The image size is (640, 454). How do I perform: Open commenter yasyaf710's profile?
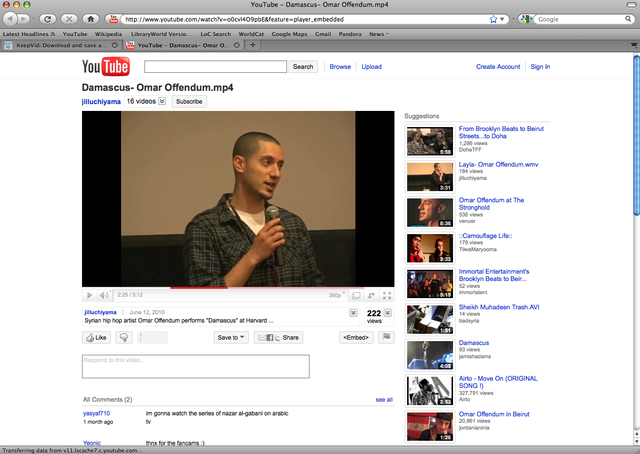point(96,413)
